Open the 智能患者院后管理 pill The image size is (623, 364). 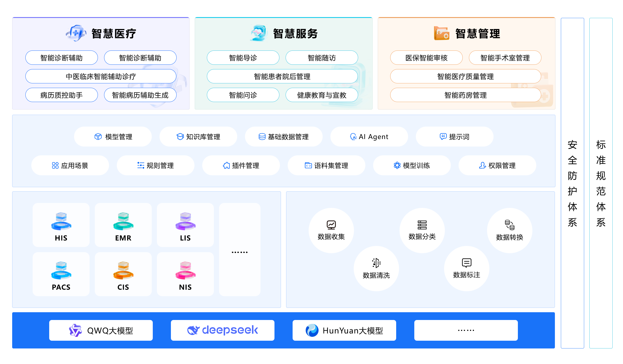282,76
